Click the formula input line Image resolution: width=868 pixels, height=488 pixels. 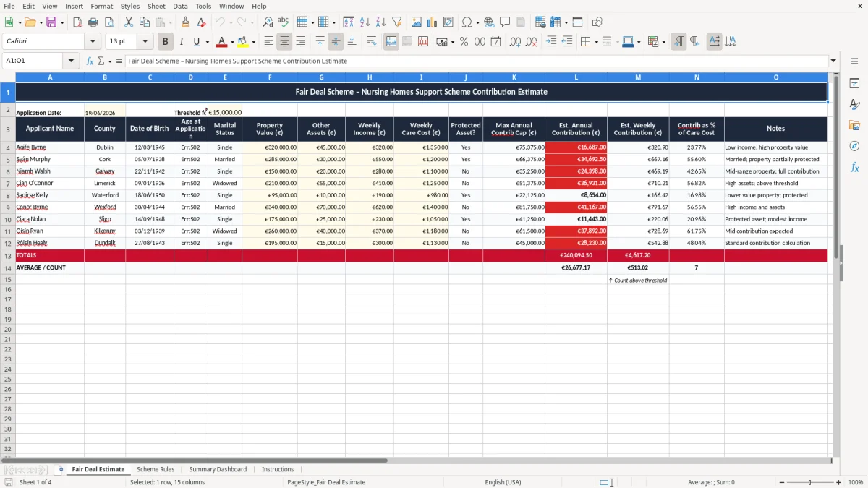click(x=476, y=61)
